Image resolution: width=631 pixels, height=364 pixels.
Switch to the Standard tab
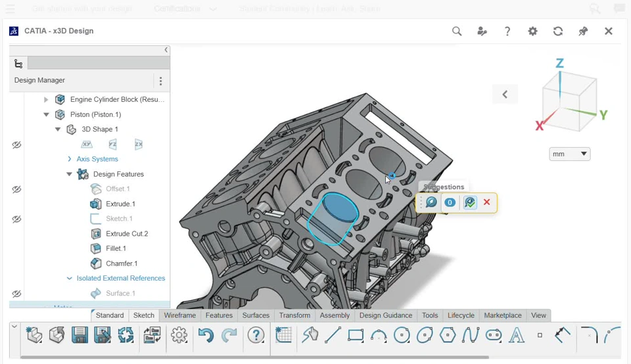click(x=110, y=315)
